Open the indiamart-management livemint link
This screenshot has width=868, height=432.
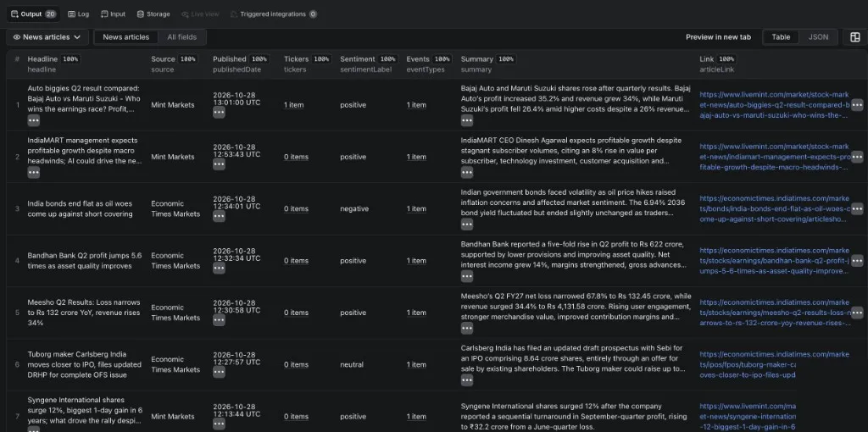(774, 157)
